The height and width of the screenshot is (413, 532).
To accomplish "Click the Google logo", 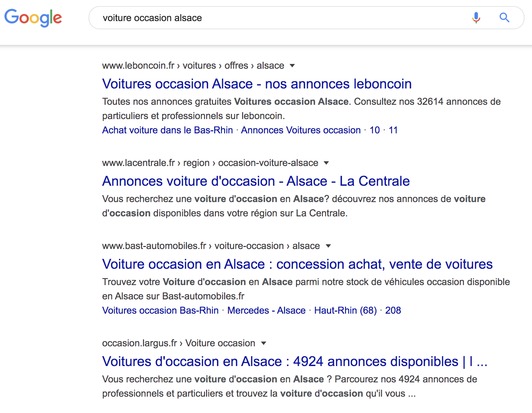I will pyautogui.click(x=33, y=18).
